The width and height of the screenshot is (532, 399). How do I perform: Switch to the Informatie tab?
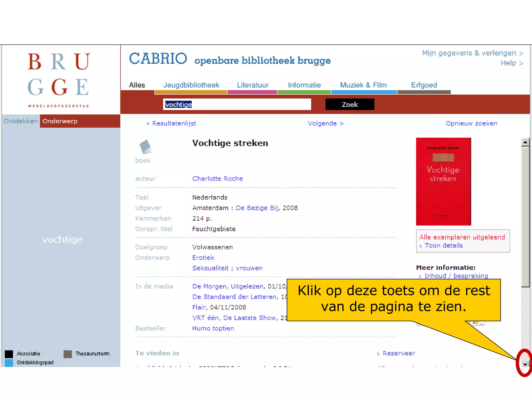click(x=304, y=85)
